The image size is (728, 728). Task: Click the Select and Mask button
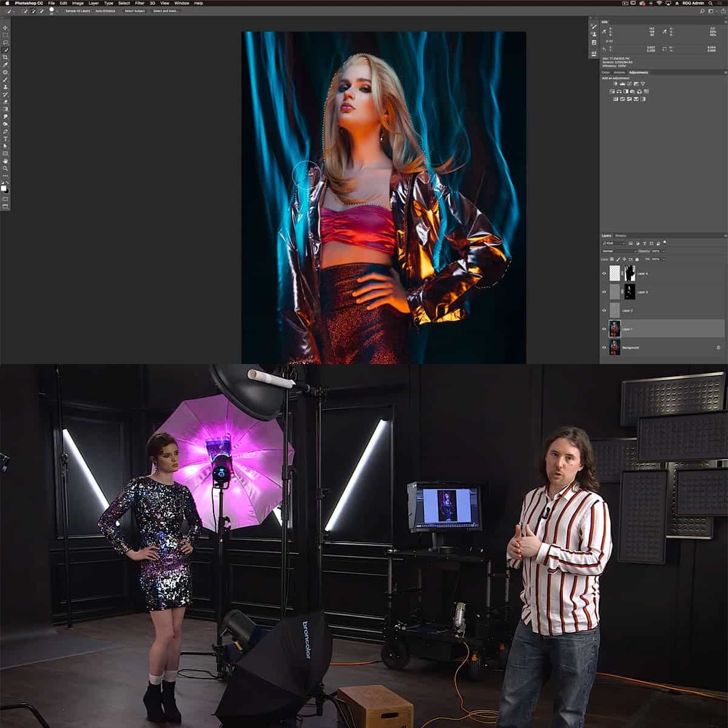point(165,10)
